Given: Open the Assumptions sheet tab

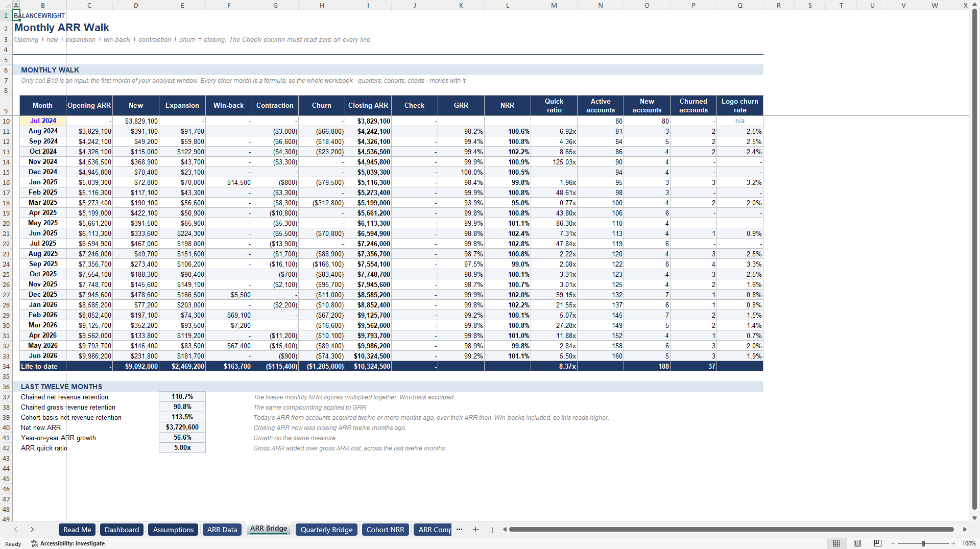Looking at the screenshot, I should click(173, 530).
